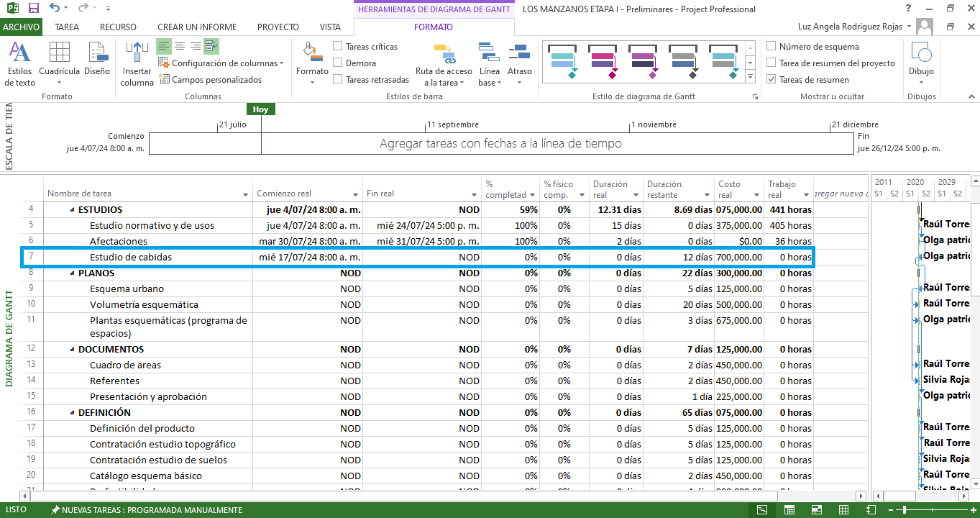The image size is (980, 518).
Task: Switch to the VISTA ribbon tab
Action: click(330, 27)
